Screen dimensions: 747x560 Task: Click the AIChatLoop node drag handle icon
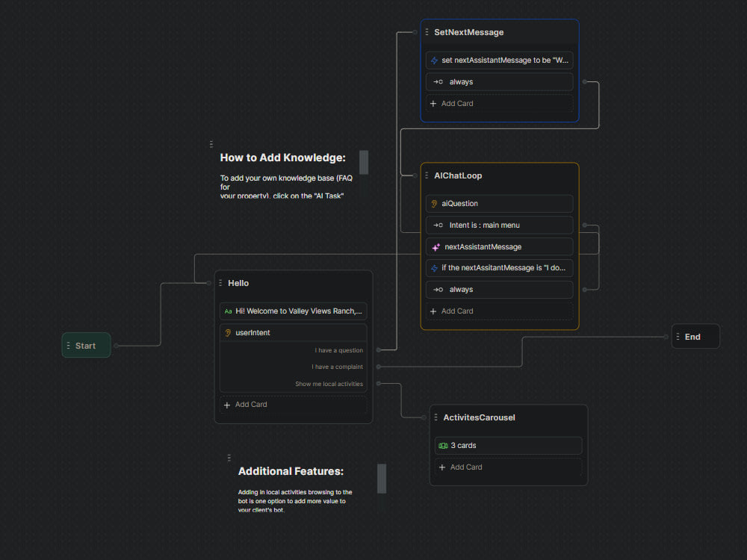(427, 175)
